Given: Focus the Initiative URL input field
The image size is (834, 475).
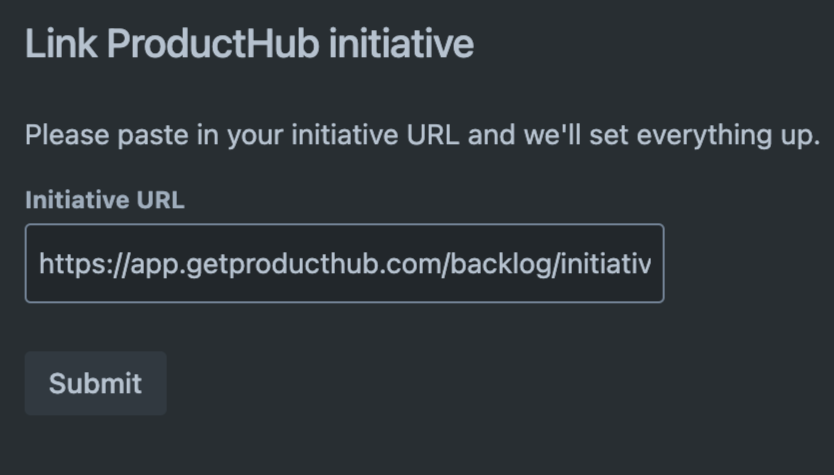Looking at the screenshot, I should point(344,263).
